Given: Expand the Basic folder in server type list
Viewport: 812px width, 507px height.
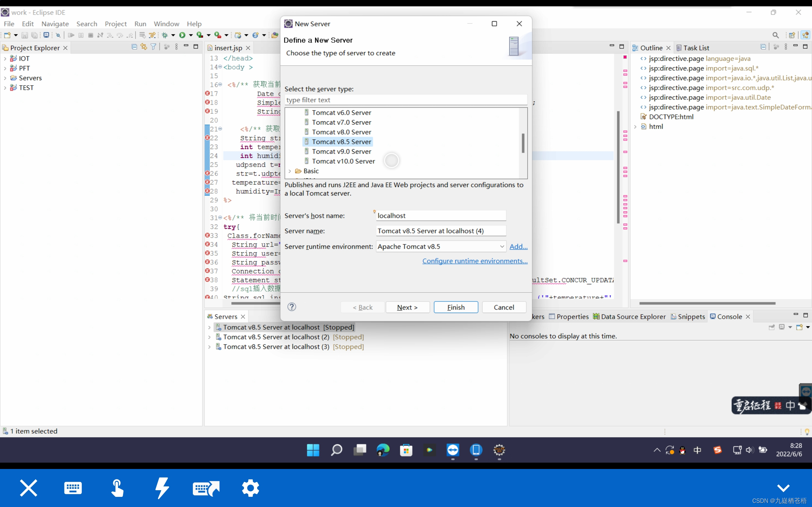Looking at the screenshot, I should click(290, 171).
